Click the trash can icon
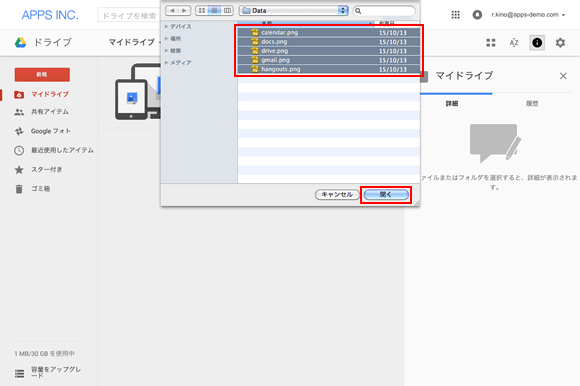580x386 pixels. (19, 189)
